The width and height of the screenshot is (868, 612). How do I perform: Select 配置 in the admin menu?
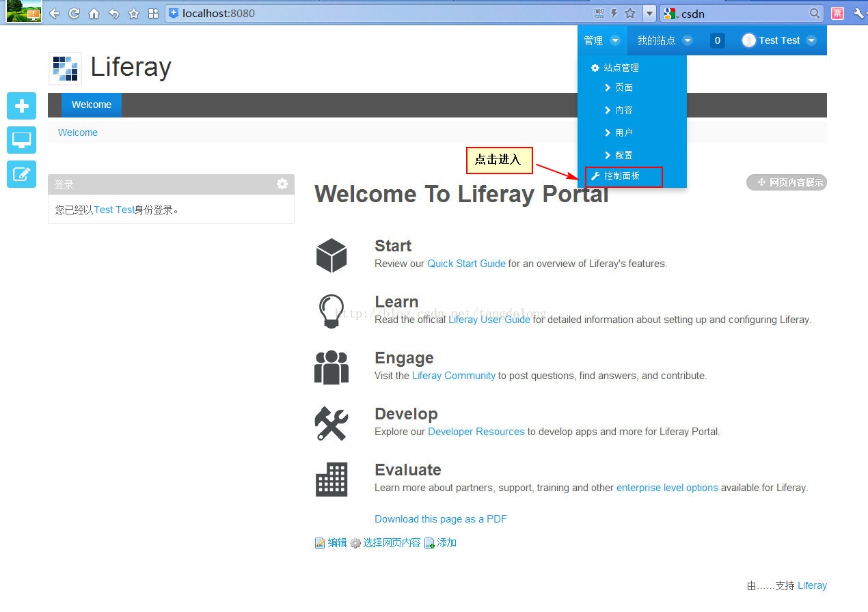pyautogui.click(x=619, y=155)
